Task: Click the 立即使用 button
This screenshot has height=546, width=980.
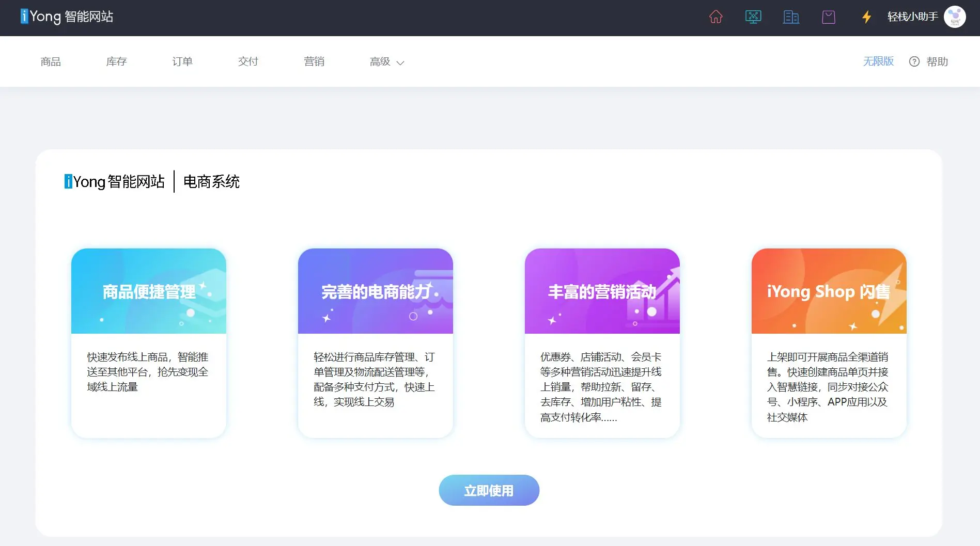Action: (x=489, y=490)
